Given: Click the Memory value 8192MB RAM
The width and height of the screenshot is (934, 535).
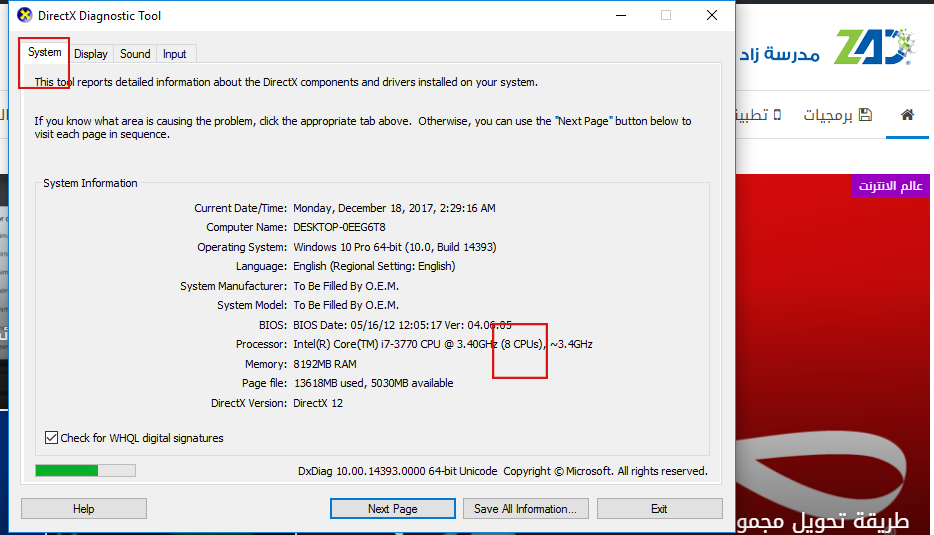Looking at the screenshot, I should point(325,364).
